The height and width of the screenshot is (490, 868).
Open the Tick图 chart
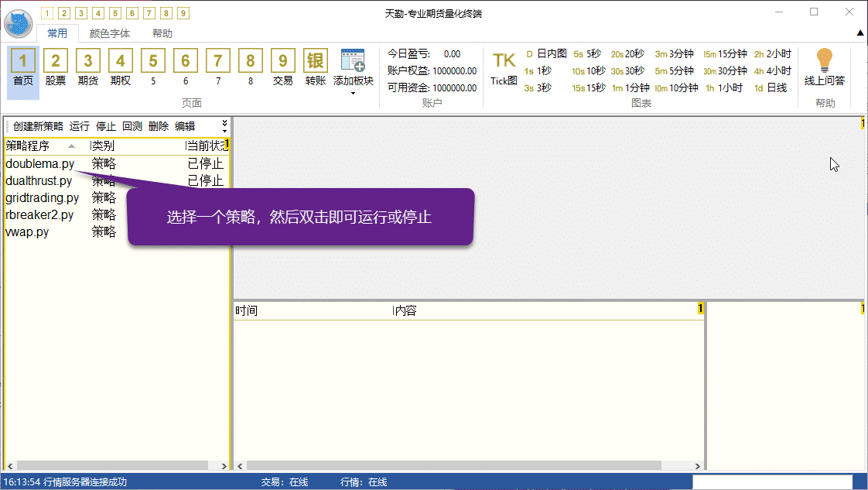[504, 68]
